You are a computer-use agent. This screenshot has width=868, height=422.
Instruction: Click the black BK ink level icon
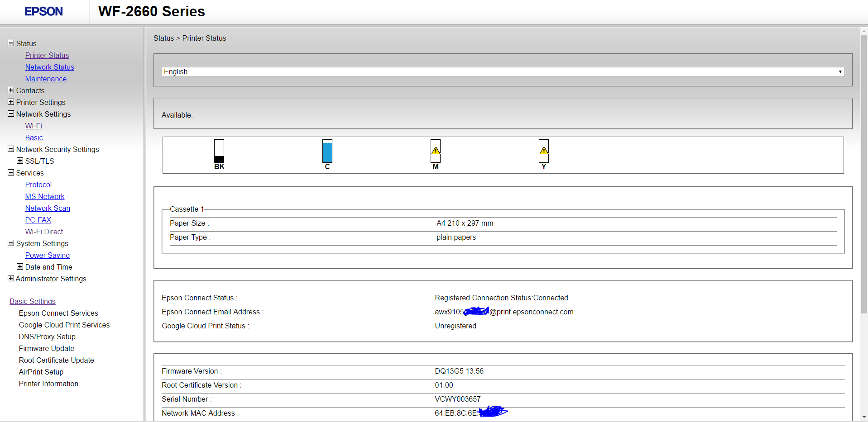(219, 151)
